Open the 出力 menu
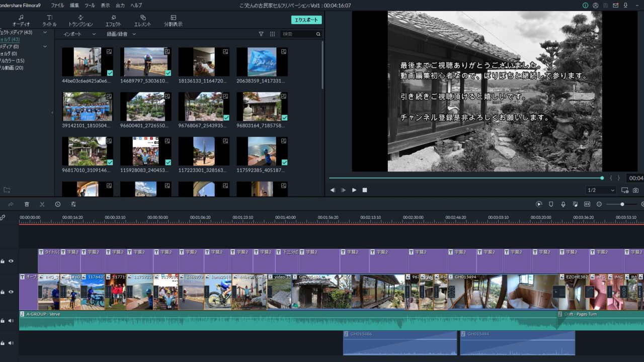 pyautogui.click(x=120, y=5)
